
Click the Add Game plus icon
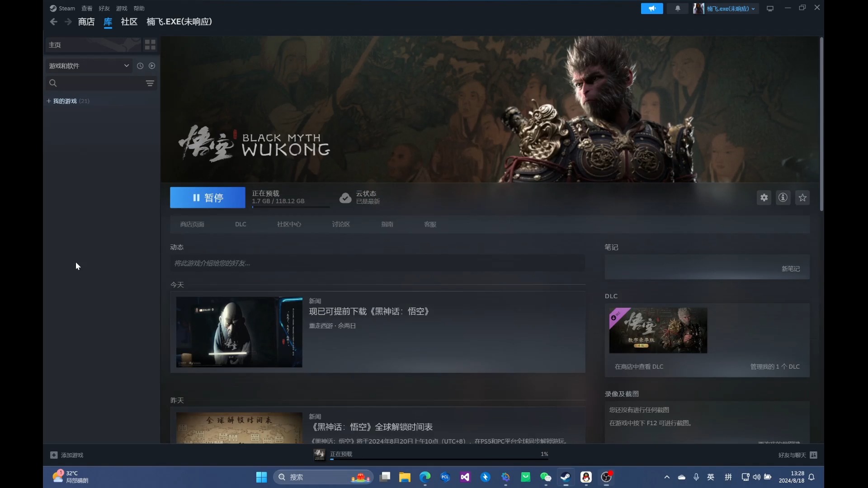pos(54,455)
